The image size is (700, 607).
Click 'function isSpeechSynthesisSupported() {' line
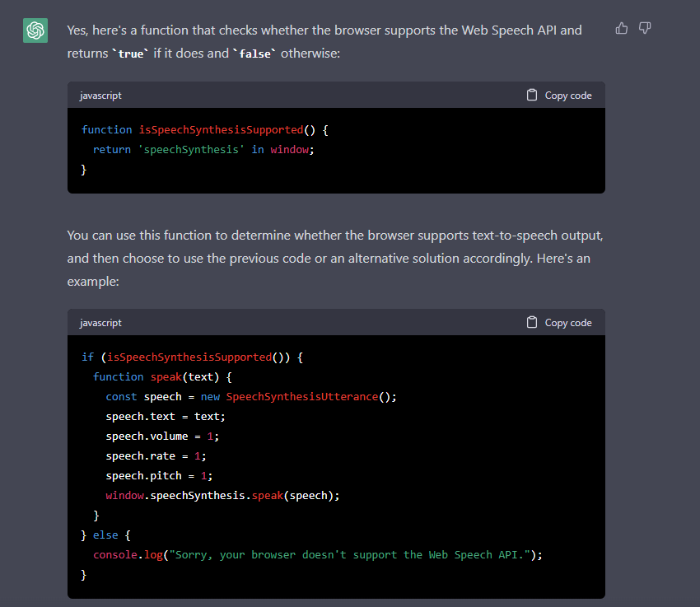[205, 130]
